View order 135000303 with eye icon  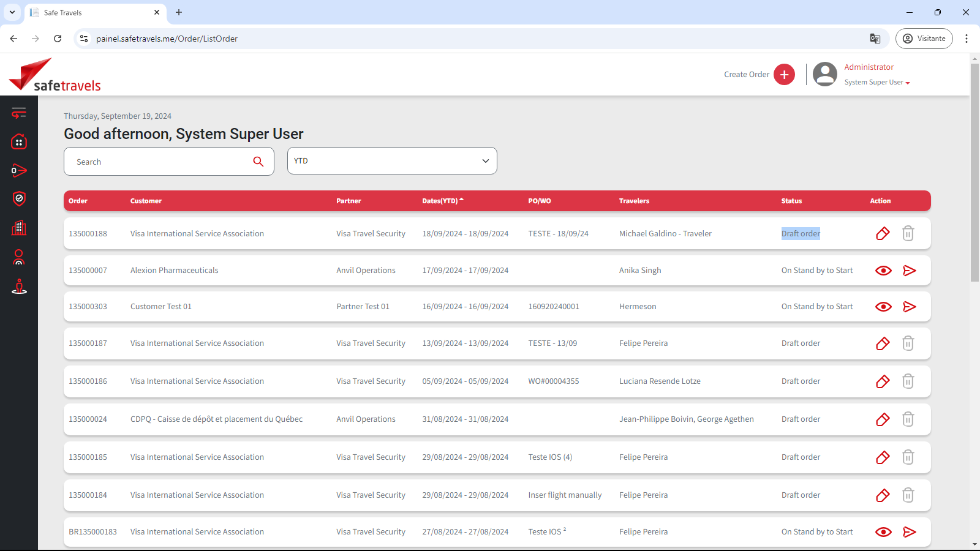[x=883, y=307]
